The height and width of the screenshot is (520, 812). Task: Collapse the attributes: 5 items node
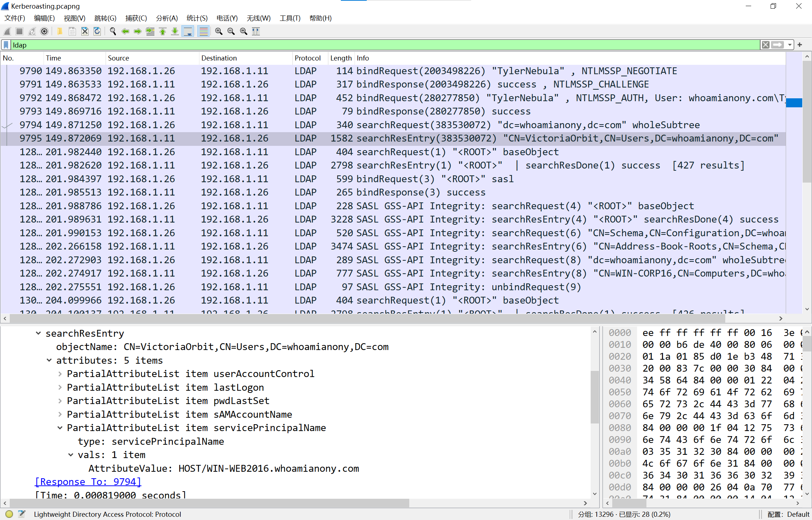click(49, 360)
